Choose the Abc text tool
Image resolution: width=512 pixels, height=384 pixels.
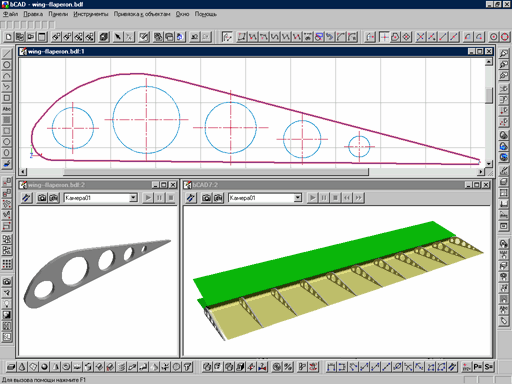tap(7, 109)
